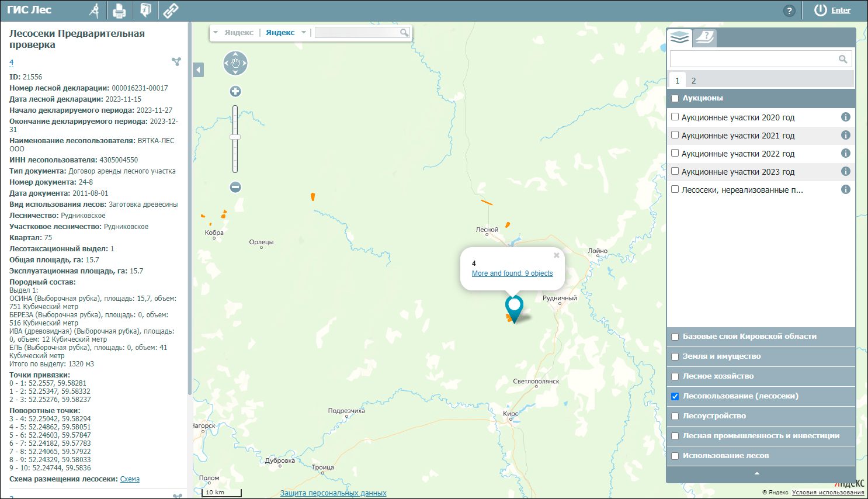
Task: Enable Аукционные участки 2021 год layer
Action: coord(675,135)
